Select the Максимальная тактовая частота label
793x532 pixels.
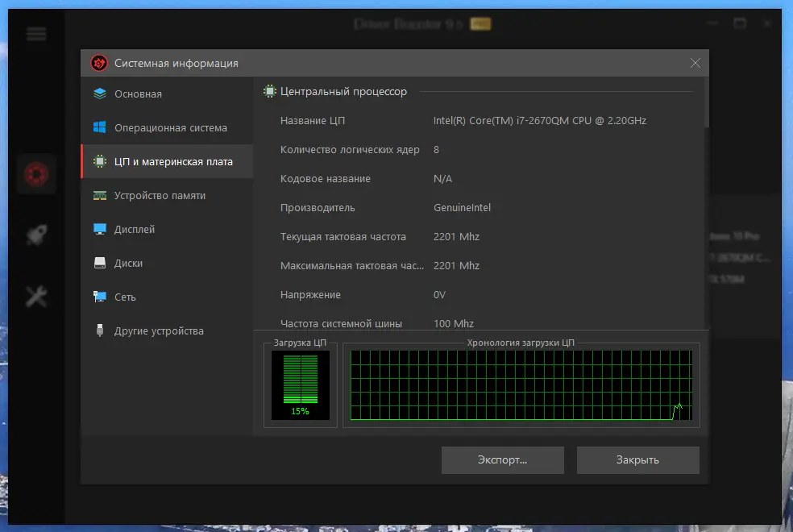click(x=352, y=266)
